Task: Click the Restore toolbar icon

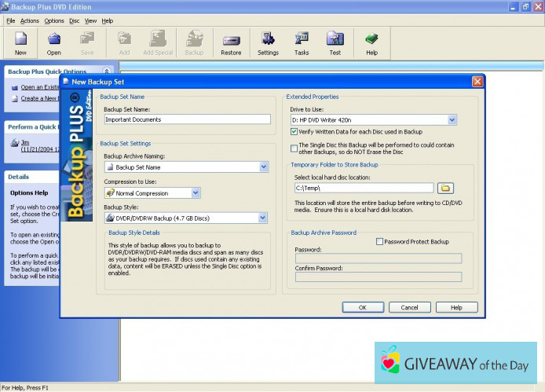Action: (x=231, y=42)
